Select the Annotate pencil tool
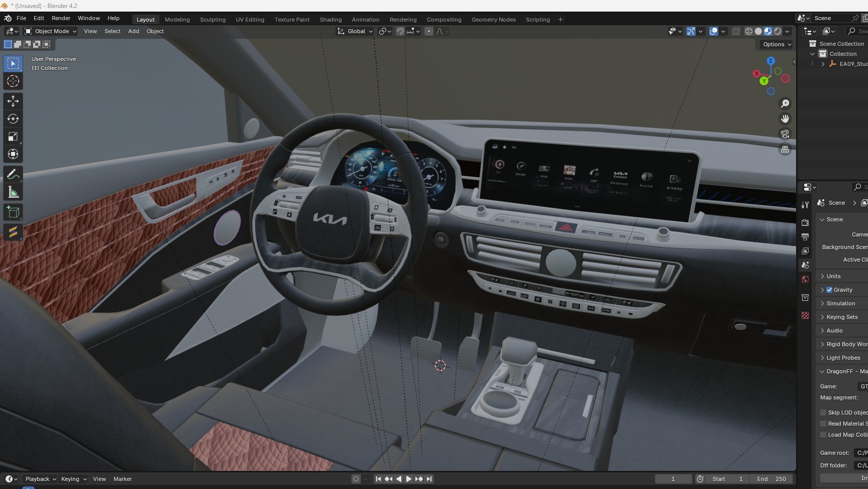The height and width of the screenshot is (489, 868). point(13,175)
